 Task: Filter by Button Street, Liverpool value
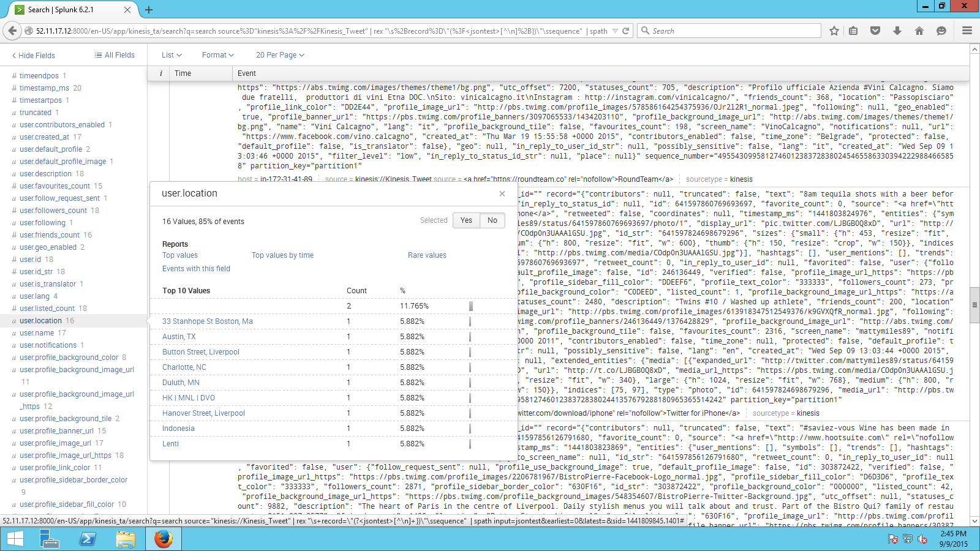click(201, 352)
